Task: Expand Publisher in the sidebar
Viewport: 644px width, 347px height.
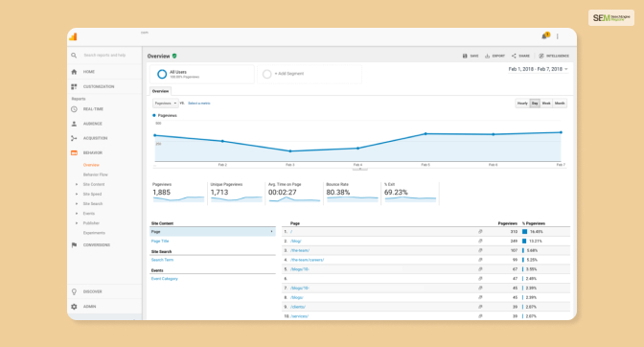Action: (x=77, y=223)
